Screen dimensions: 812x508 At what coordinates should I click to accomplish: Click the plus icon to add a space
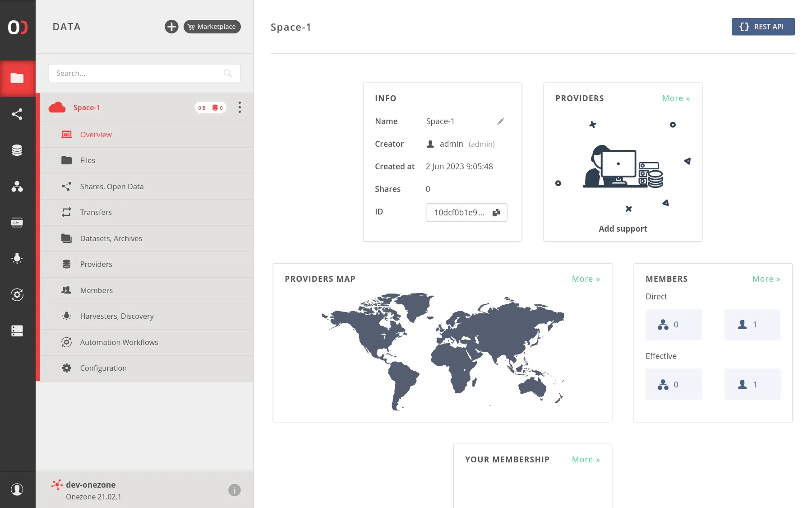pos(171,27)
